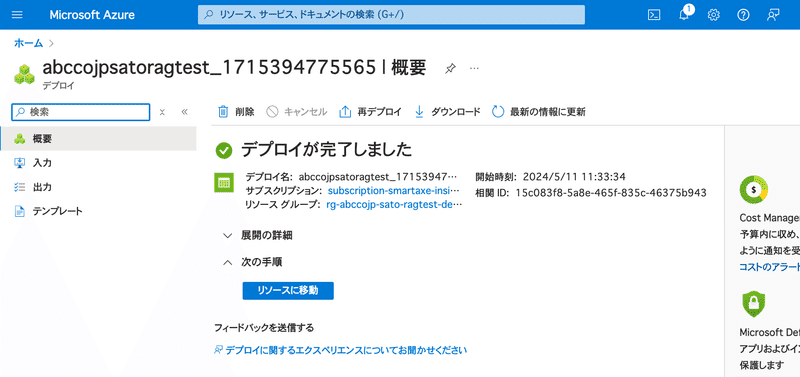Viewport: 800px width, 377px height.
Task: Collapse the sidebar with double chevron
Action: point(185,112)
